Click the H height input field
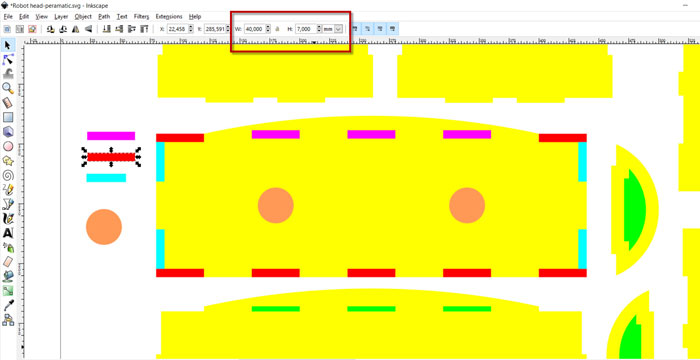 pyautogui.click(x=306, y=29)
